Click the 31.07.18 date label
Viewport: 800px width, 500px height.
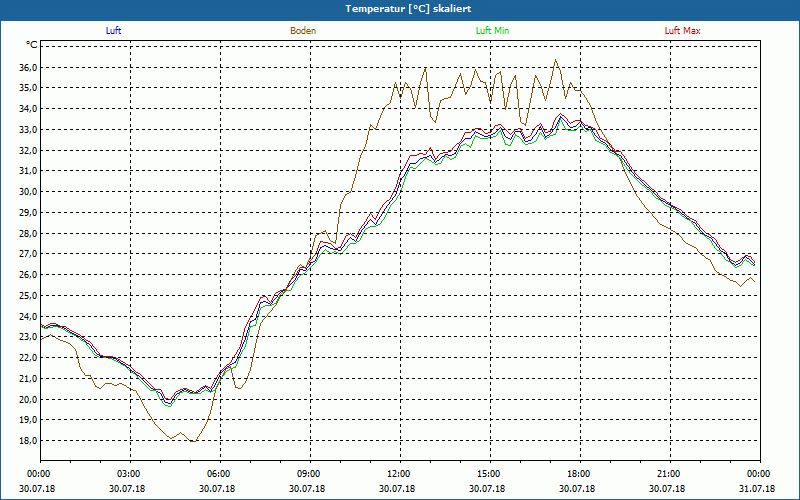click(x=757, y=489)
